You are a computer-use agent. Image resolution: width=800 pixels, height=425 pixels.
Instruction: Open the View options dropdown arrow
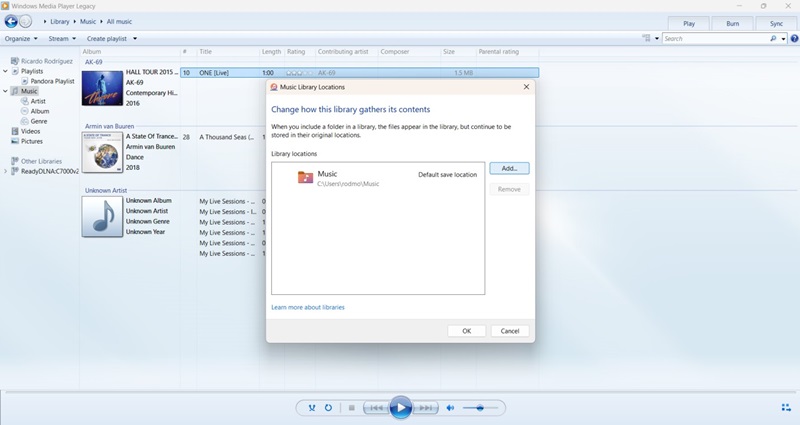tap(657, 38)
